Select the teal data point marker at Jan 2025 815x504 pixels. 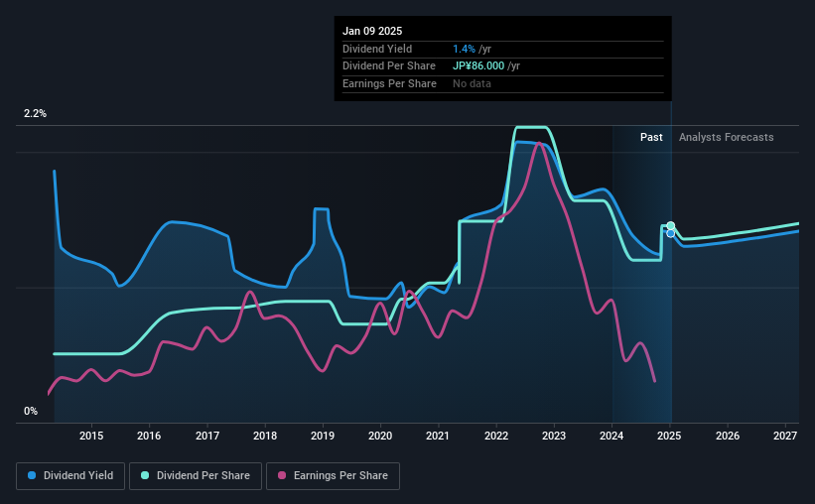point(671,225)
